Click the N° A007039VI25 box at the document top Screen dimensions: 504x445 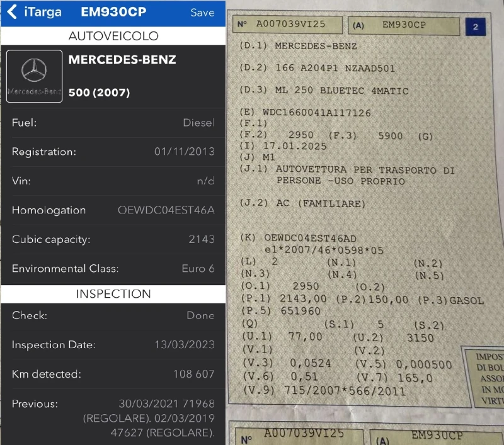tap(287, 25)
